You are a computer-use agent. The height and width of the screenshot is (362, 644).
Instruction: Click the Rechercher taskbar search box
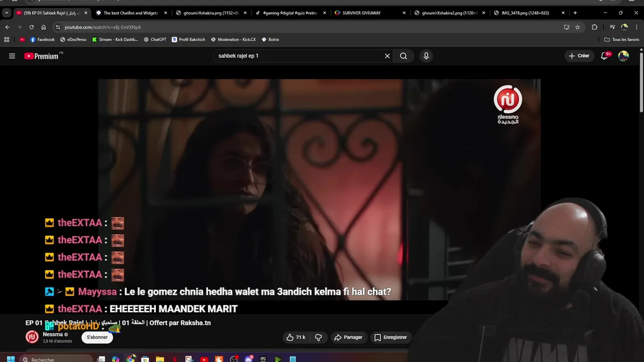56,359
